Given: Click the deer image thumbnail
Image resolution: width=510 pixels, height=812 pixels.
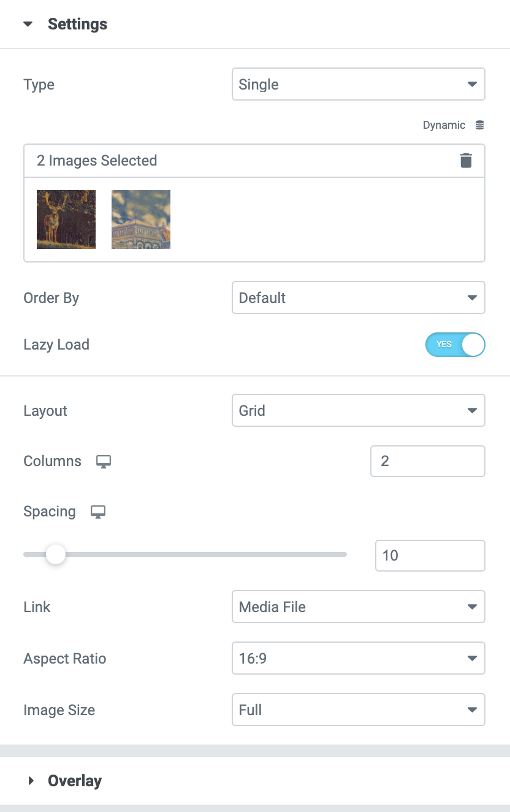Looking at the screenshot, I should coord(66,220).
